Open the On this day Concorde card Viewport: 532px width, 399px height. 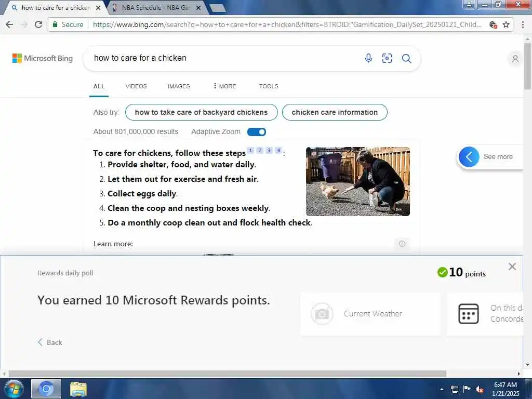click(x=485, y=314)
